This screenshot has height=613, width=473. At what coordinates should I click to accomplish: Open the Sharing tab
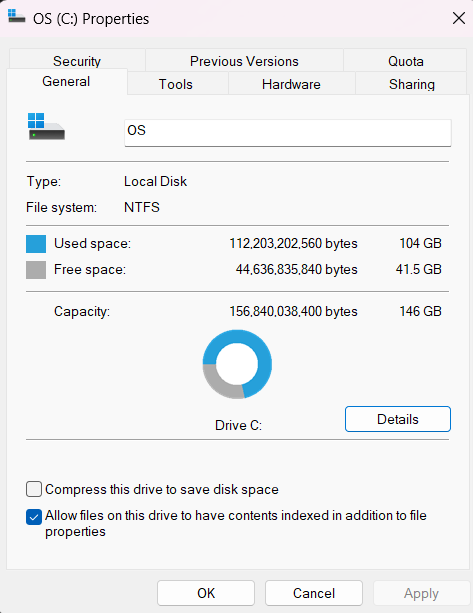(x=412, y=84)
